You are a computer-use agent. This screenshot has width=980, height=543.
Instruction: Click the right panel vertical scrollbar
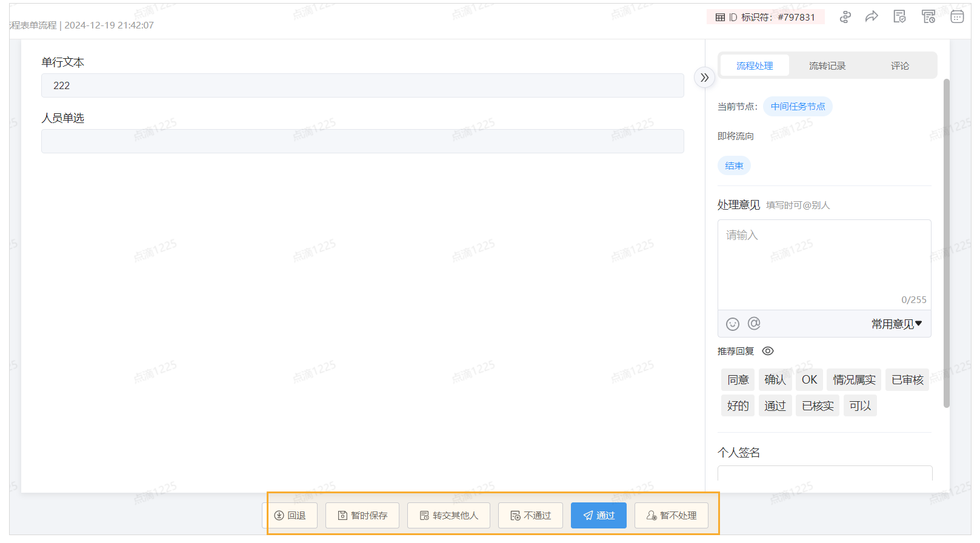[x=947, y=242]
